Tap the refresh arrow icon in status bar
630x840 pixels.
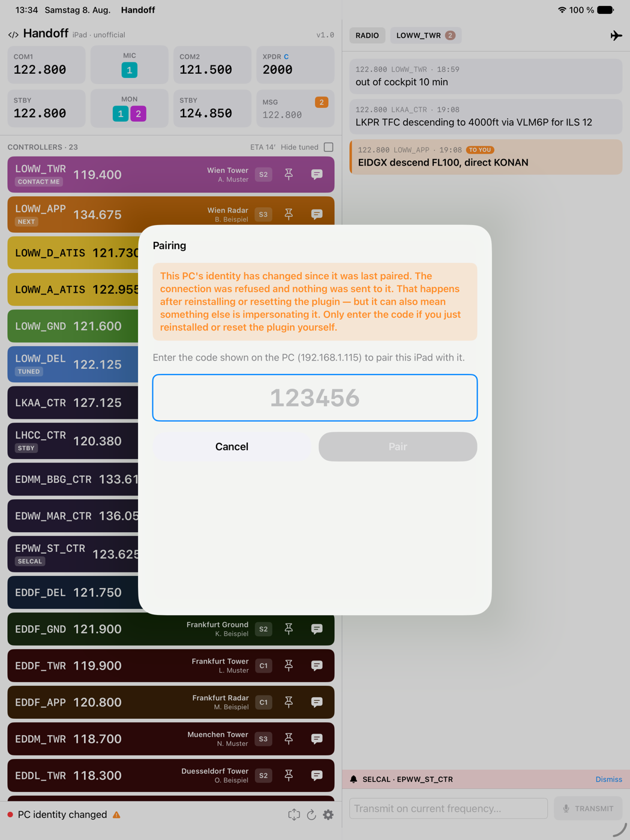coord(311,815)
